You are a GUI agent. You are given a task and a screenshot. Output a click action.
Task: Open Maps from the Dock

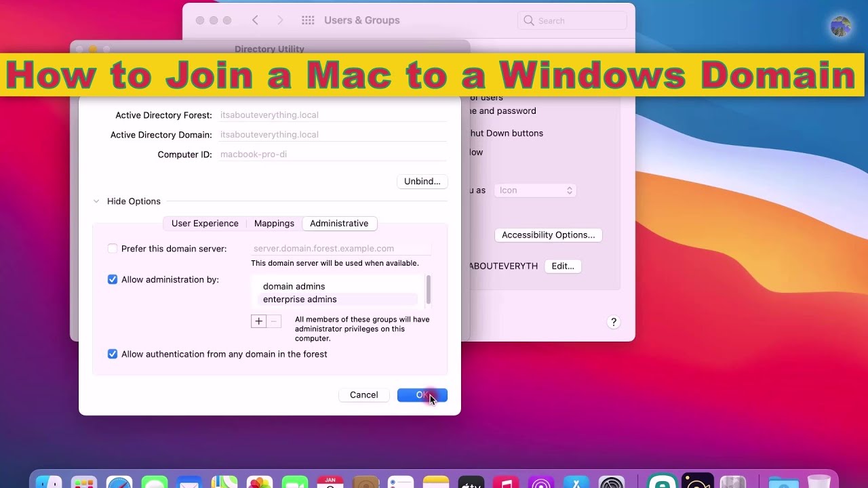click(x=225, y=483)
